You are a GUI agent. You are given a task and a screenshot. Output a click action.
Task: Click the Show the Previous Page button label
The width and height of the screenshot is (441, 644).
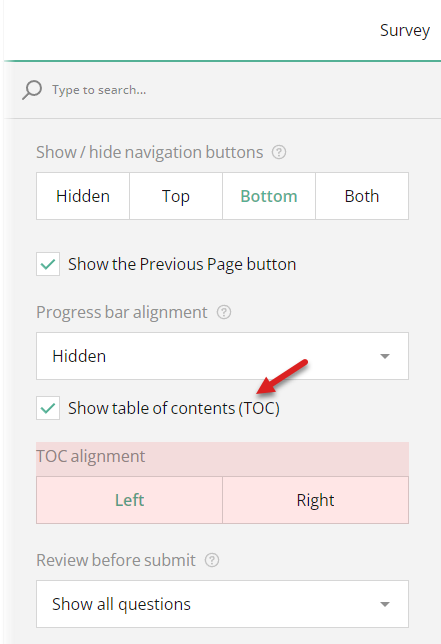click(182, 264)
